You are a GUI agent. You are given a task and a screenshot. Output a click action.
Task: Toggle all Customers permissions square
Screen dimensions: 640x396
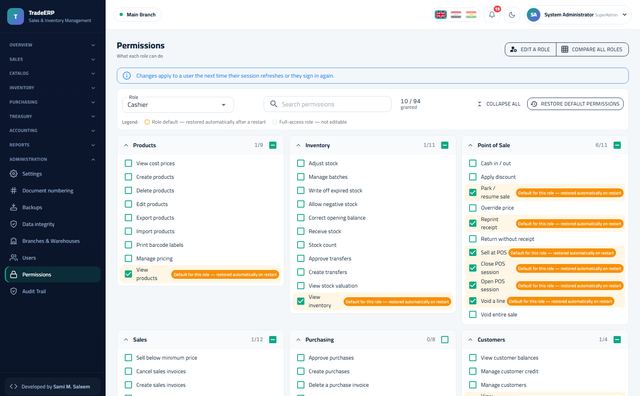(617, 340)
